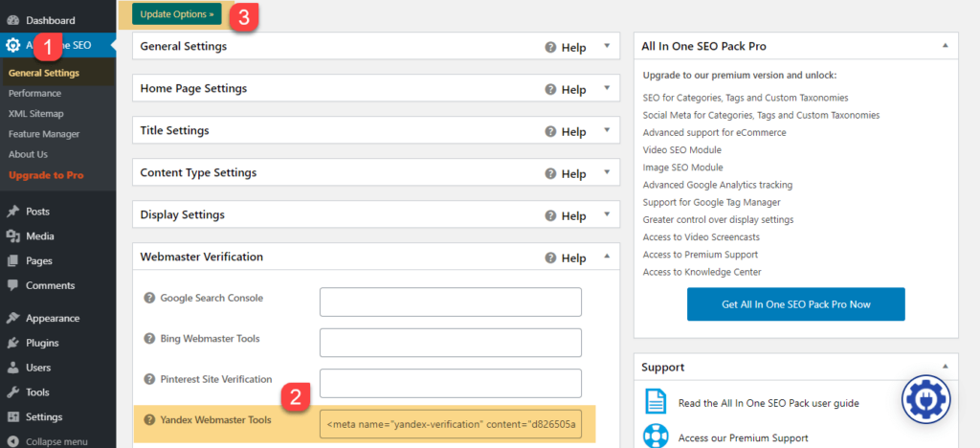Click the Users person icon
The width and height of the screenshot is (980, 448).
click(x=13, y=368)
